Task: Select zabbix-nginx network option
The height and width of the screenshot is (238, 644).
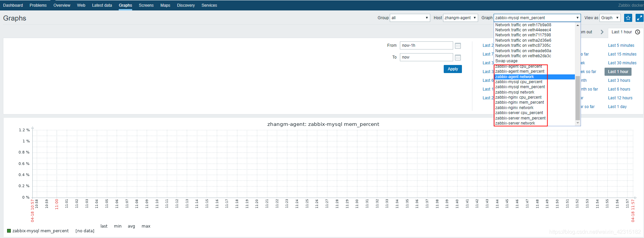Action: pyautogui.click(x=534, y=108)
